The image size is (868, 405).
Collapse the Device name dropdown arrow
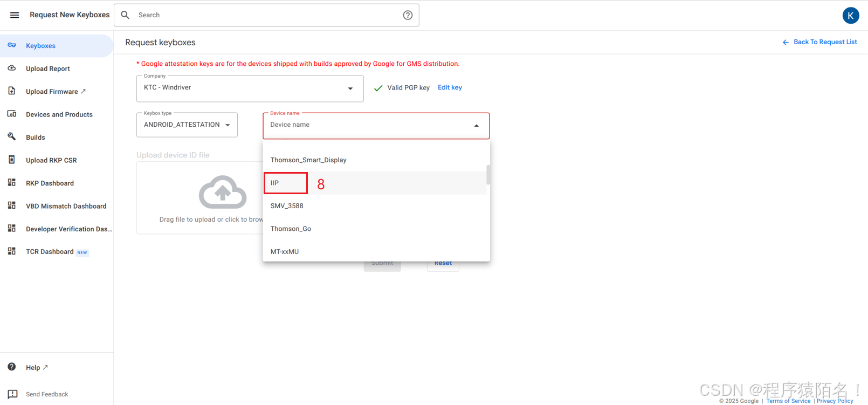pyautogui.click(x=476, y=126)
